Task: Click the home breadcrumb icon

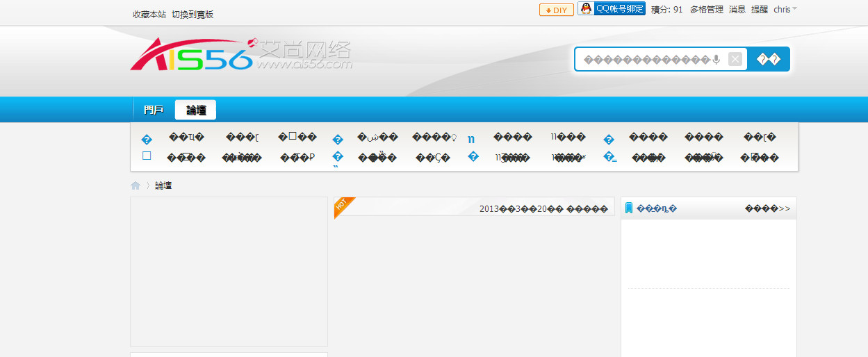Action: point(136,185)
